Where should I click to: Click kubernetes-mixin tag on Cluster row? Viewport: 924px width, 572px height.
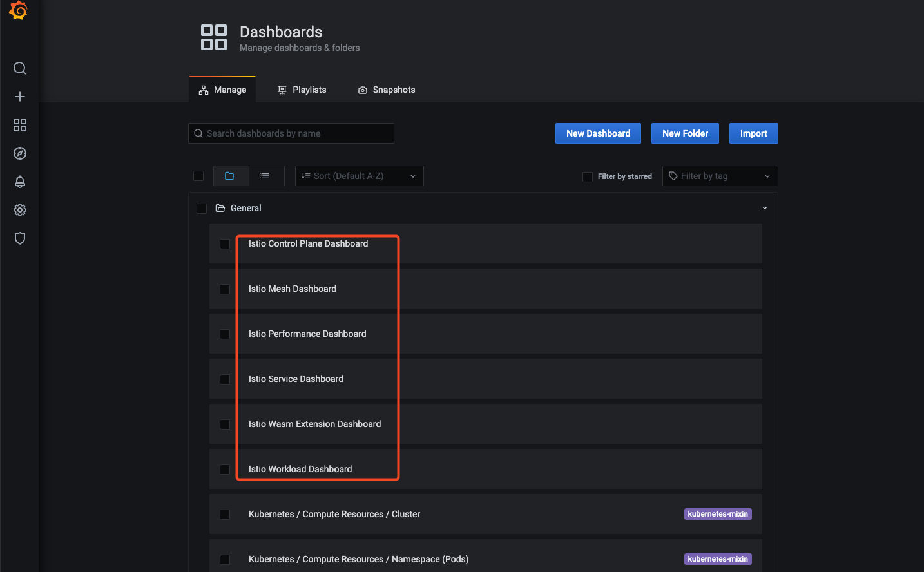(x=718, y=514)
